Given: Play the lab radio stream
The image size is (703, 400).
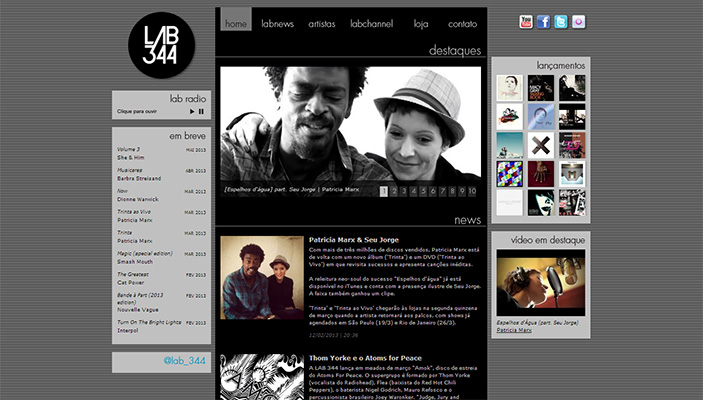Looking at the screenshot, I should pyautogui.click(x=192, y=111).
